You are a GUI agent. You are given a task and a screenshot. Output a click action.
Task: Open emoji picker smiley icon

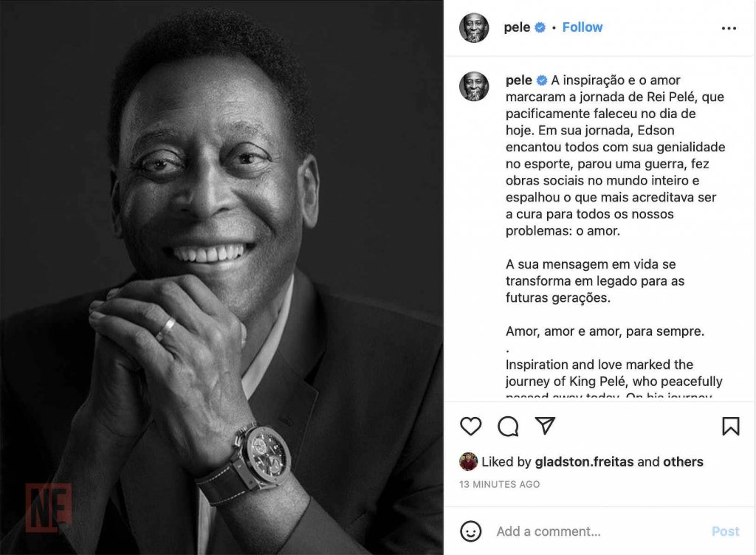click(x=470, y=531)
